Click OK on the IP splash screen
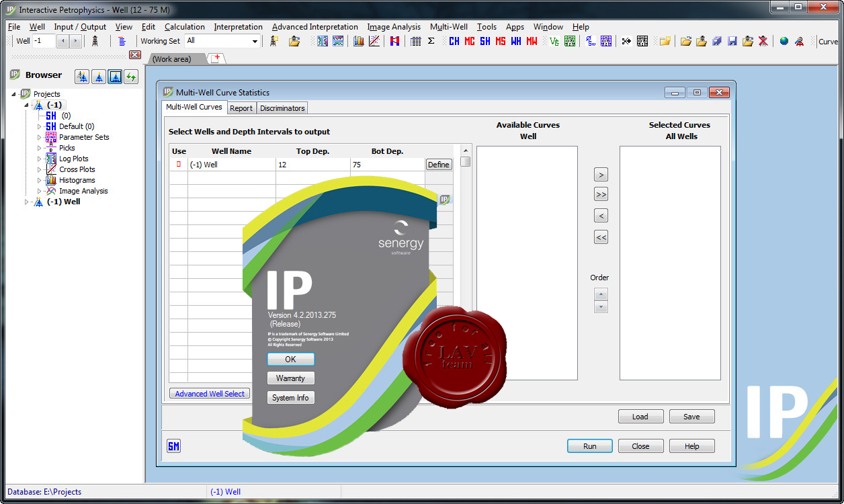Screen dimensions: 844x504 tap(290, 359)
